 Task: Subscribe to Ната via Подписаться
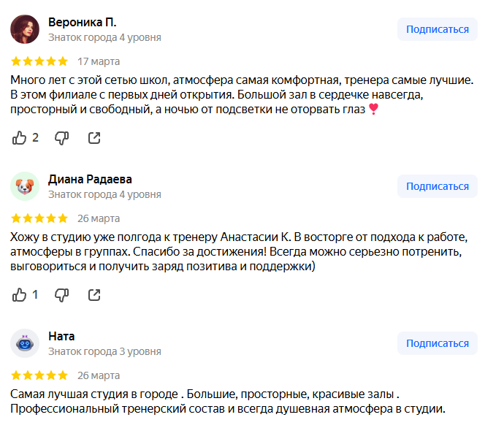(x=437, y=343)
